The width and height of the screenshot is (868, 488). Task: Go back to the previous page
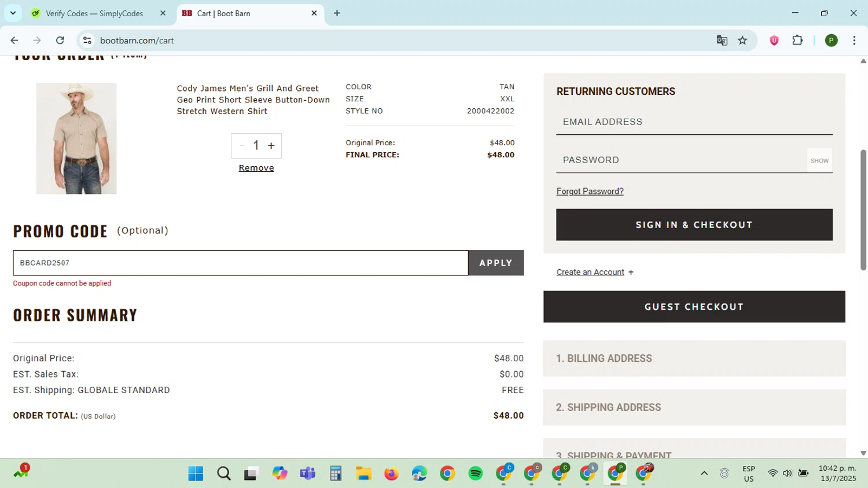click(14, 41)
